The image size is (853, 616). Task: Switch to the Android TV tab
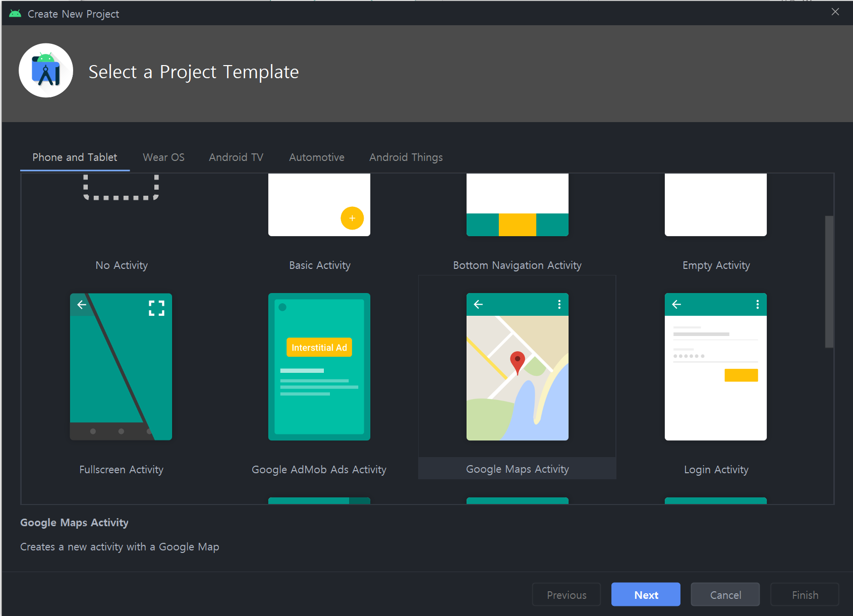point(236,157)
